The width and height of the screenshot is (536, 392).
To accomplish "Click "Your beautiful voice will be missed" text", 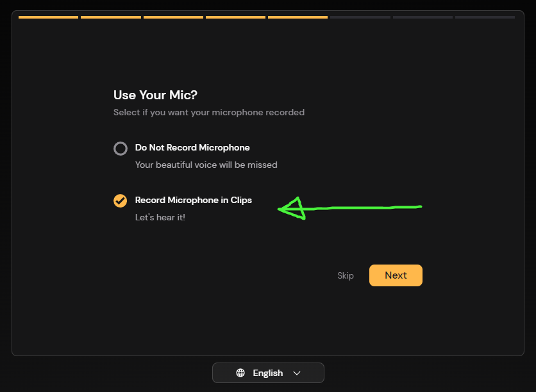I will click(206, 165).
